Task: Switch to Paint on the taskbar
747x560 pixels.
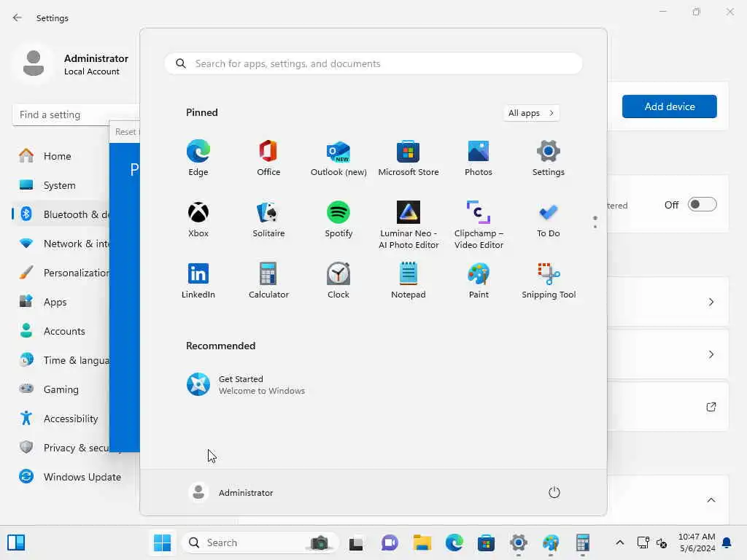Action: [x=551, y=542]
